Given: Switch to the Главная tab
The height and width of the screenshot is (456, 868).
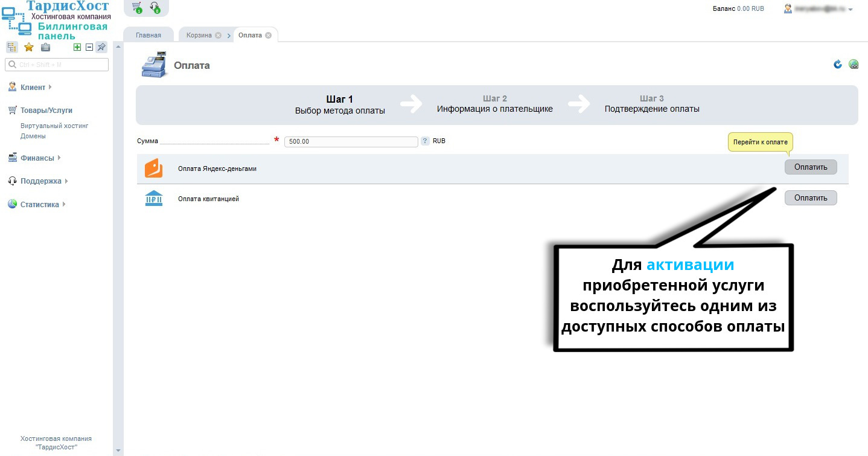Looking at the screenshot, I should click(148, 35).
